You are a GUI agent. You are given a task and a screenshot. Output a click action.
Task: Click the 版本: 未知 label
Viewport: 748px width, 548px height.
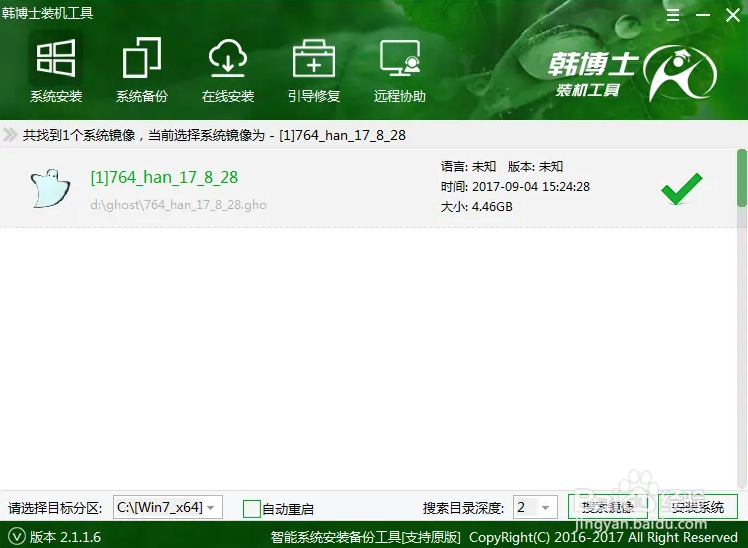535,166
